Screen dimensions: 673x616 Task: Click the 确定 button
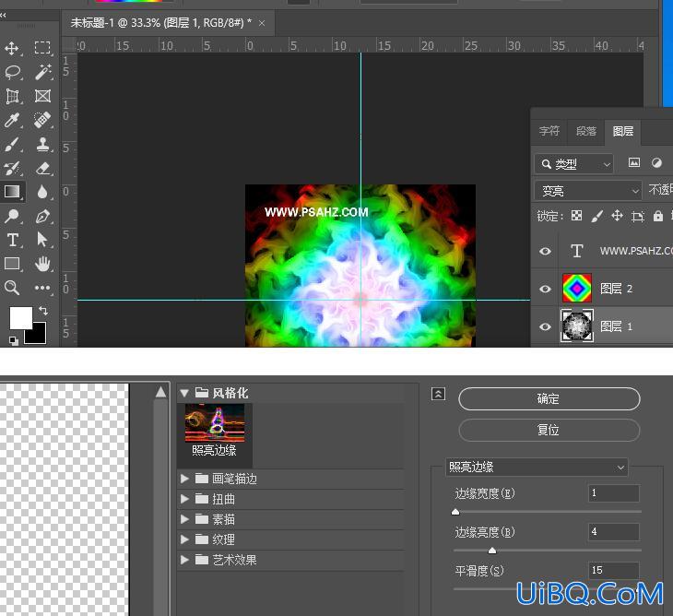(549, 399)
